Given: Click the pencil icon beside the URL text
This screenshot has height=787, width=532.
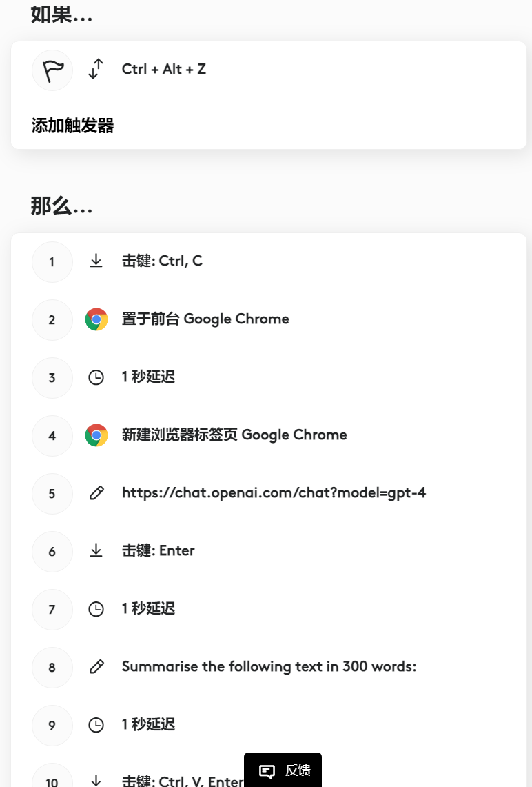Looking at the screenshot, I should [x=96, y=493].
